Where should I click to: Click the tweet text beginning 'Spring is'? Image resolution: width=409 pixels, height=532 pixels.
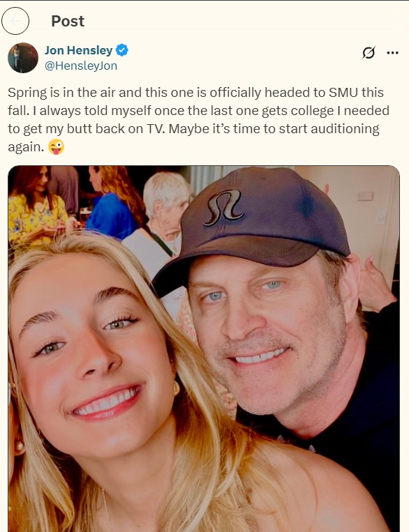coord(198,120)
